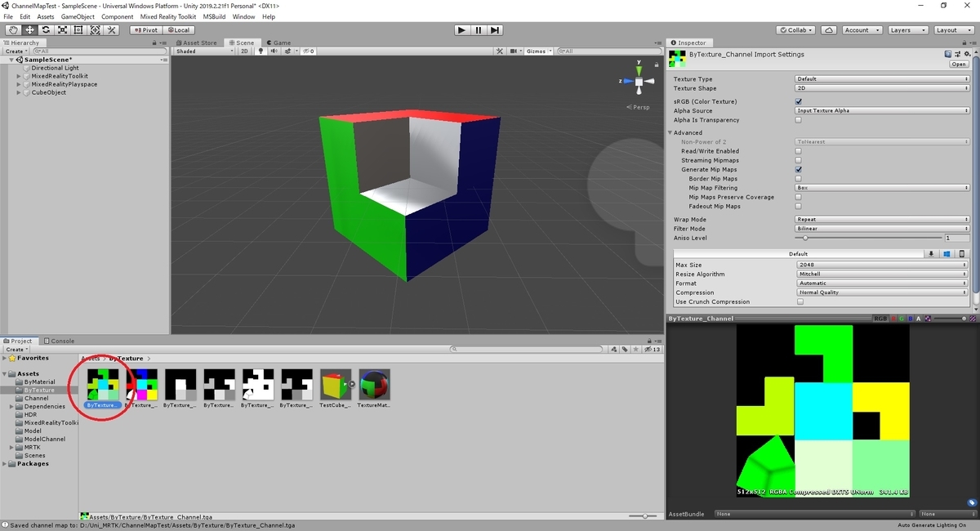Toggle sRGB (Color Texture) checkbox
The height and width of the screenshot is (531, 980).
[x=799, y=101]
